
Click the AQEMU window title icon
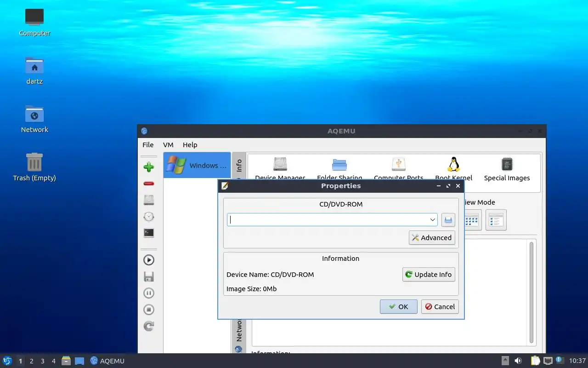(144, 131)
